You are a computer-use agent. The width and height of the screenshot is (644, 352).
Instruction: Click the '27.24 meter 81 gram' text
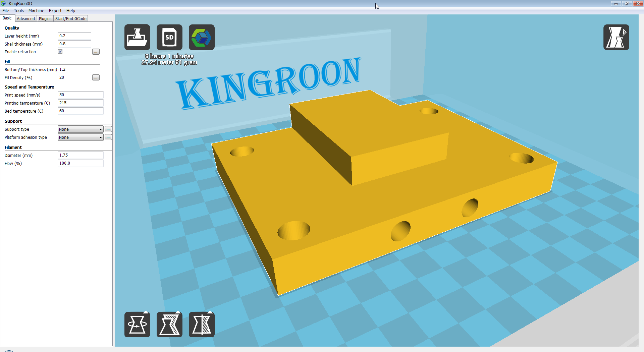169,62
